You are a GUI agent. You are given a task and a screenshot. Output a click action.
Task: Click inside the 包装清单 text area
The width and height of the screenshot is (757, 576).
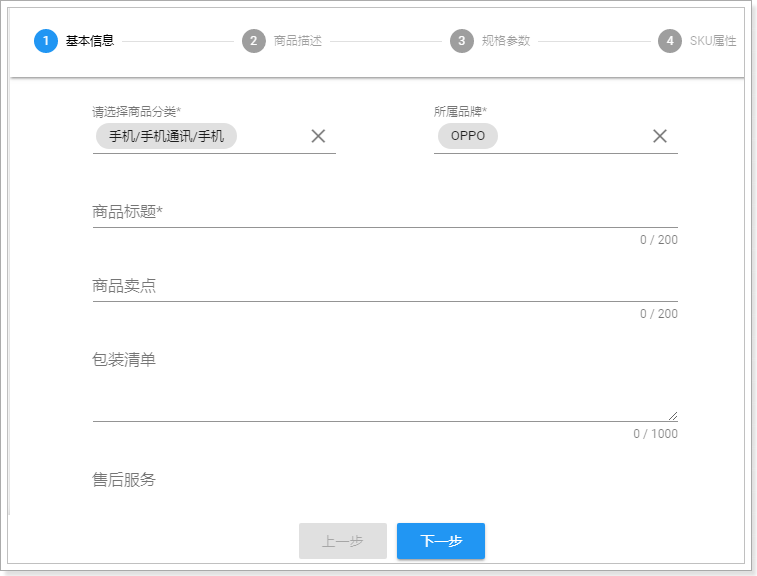pyautogui.click(x=385, y=395)
